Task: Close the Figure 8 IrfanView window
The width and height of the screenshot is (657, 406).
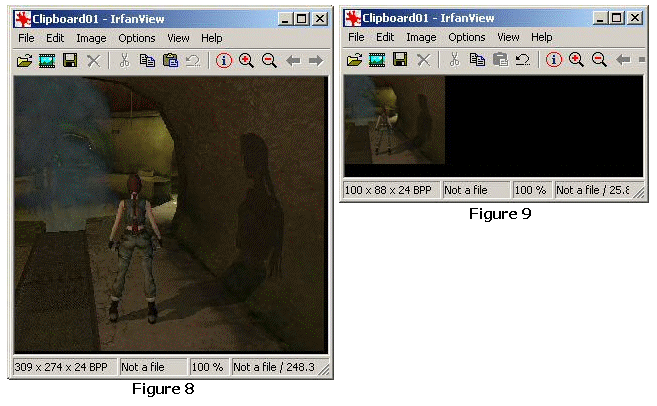Action: (320, 19)
